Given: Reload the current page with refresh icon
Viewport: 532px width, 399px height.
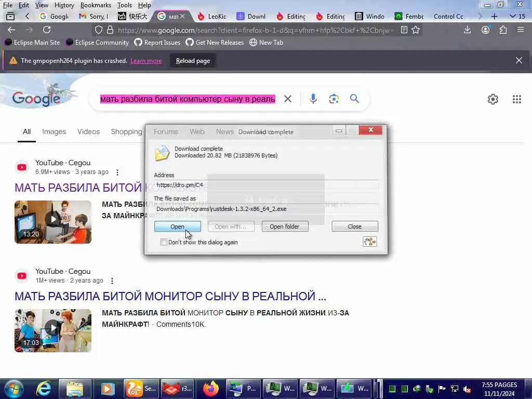Looking at the screenshot, I should [x=47, y=30].
